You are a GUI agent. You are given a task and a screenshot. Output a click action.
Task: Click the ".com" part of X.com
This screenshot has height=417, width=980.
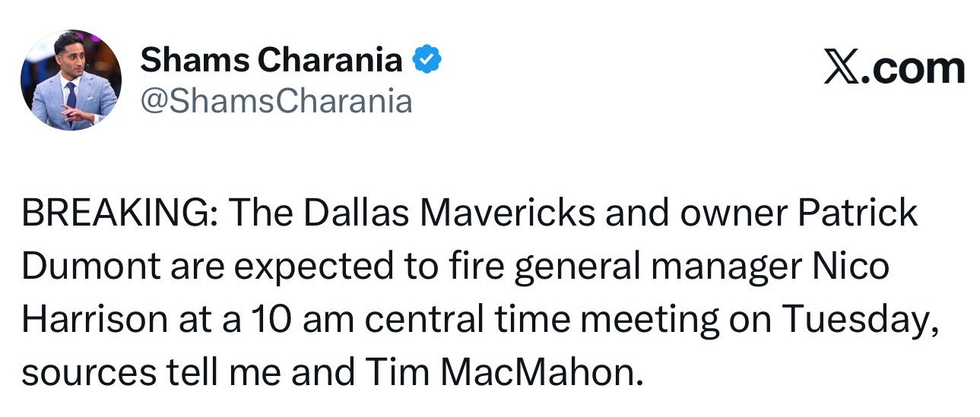911,69
